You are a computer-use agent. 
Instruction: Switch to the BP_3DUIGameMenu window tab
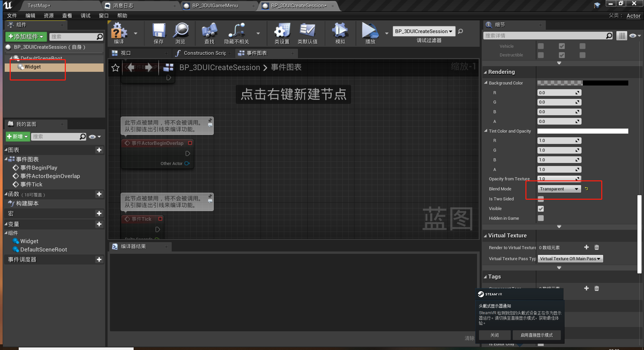215,5
